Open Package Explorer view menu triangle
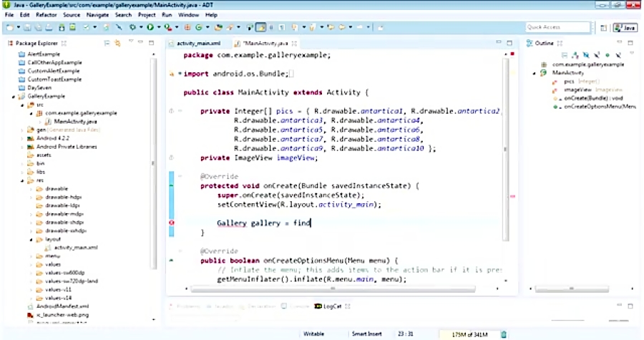The width and height of the screenshot is (644, 340). pyautogui.click(x=131, y=42)
